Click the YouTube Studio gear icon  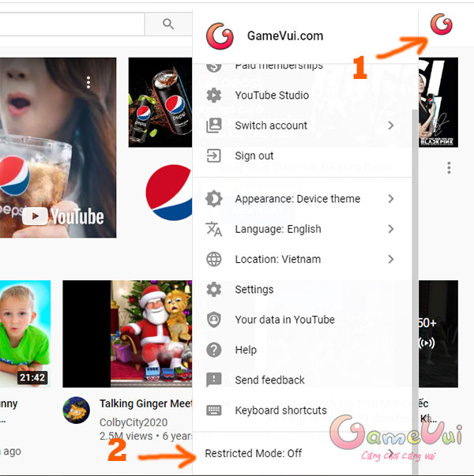(214, 95)
